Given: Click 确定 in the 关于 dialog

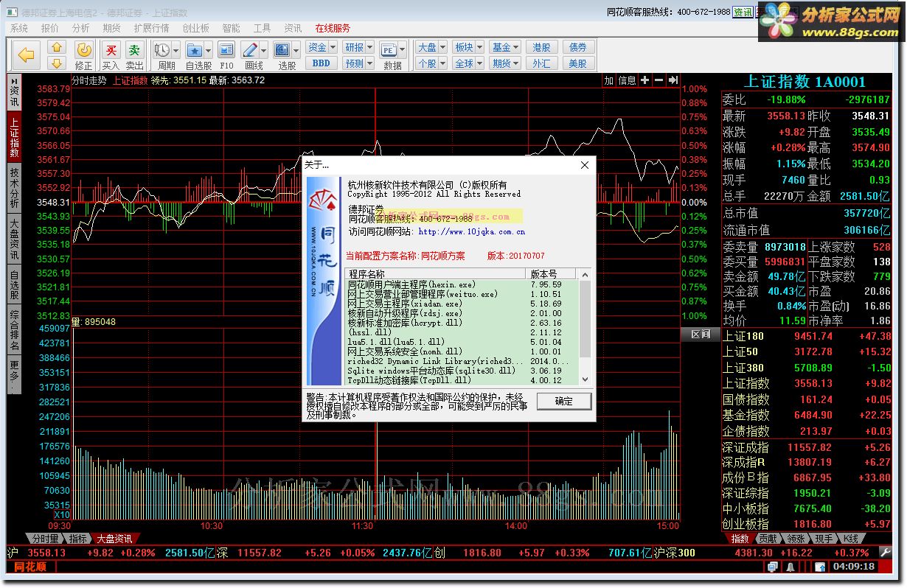Looking at the screenshot, I should pyautogui.click(x=563, y=402).
